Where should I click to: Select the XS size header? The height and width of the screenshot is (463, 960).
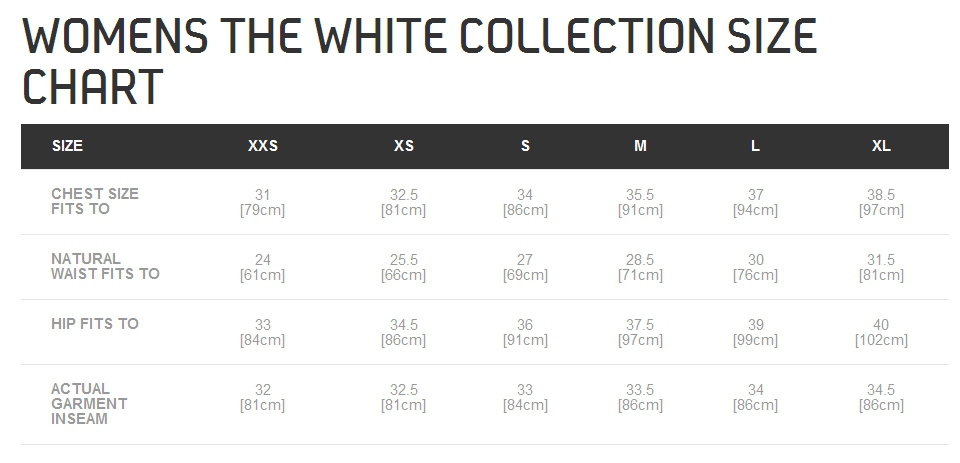[403, 146]
